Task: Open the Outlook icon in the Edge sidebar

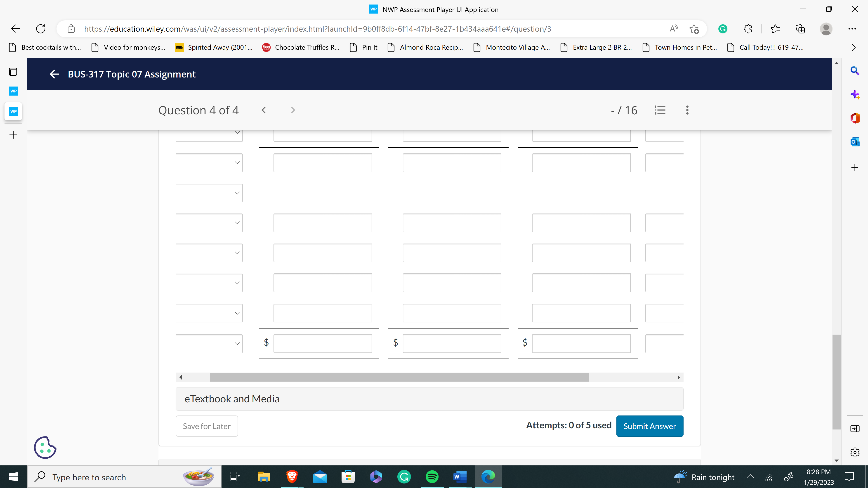Action: coord(854,142)
